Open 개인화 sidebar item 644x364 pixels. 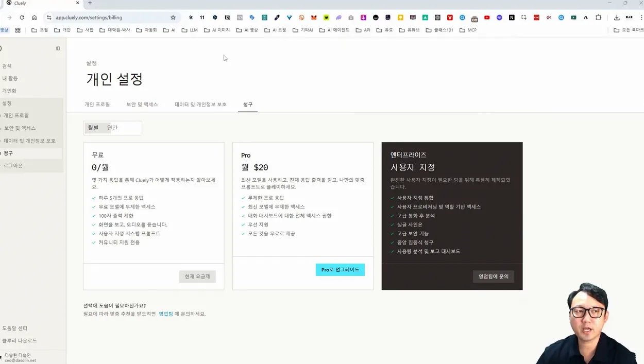tap(9, 91)
